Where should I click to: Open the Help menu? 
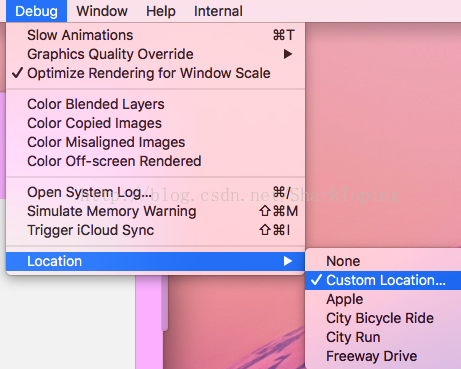coord(161,11)
